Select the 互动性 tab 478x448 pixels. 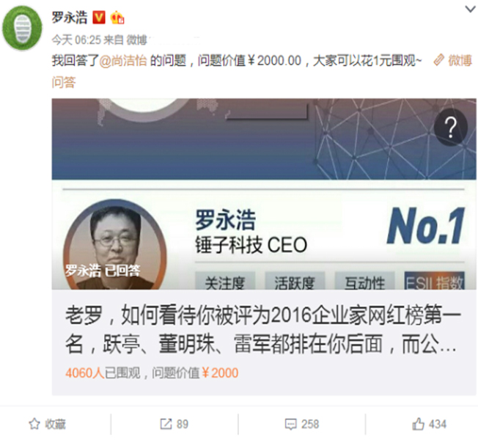click(364, 281)
